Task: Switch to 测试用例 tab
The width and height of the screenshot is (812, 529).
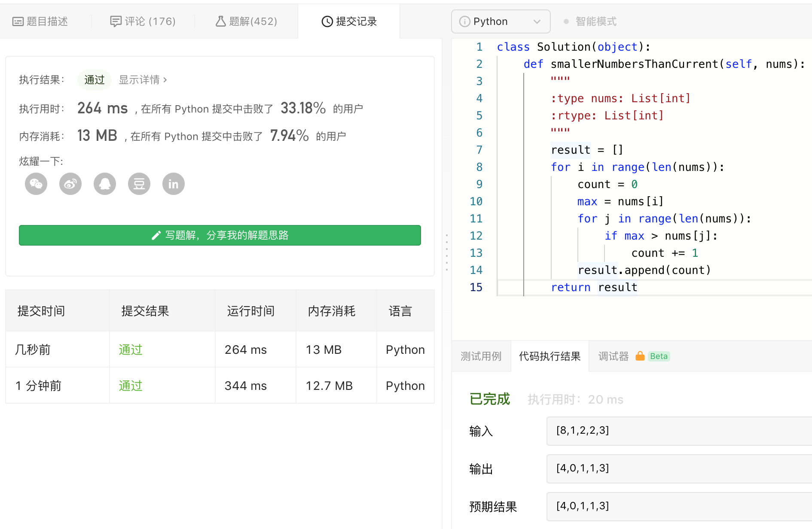Action: 481,356
